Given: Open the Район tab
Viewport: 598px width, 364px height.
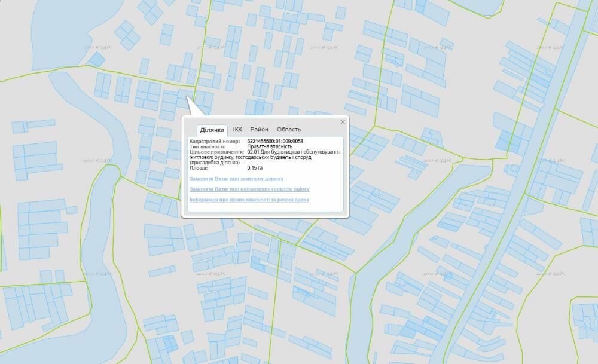Looking at the screenshot, I should [x=260, y=130].
